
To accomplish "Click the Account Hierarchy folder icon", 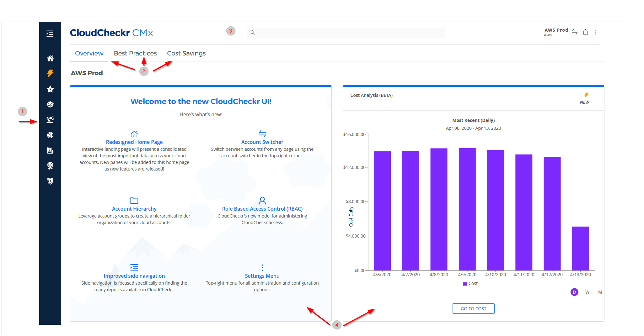I will [134, 201].
